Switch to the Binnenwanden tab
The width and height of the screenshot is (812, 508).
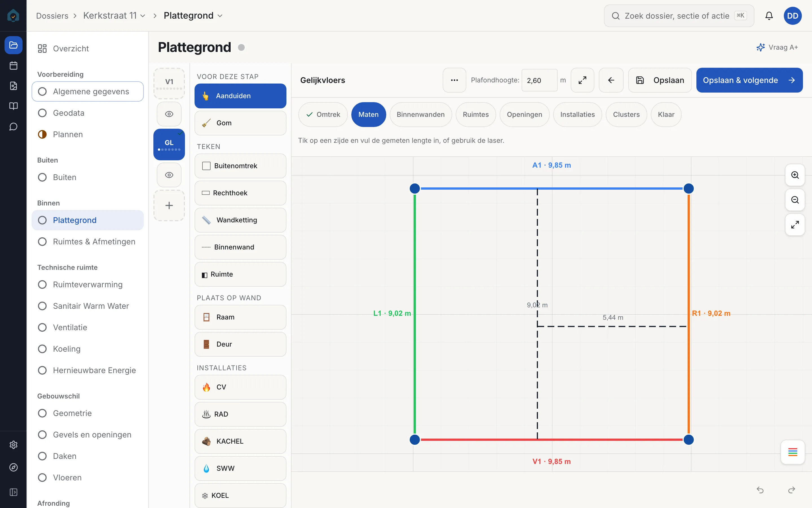(420, 115)
